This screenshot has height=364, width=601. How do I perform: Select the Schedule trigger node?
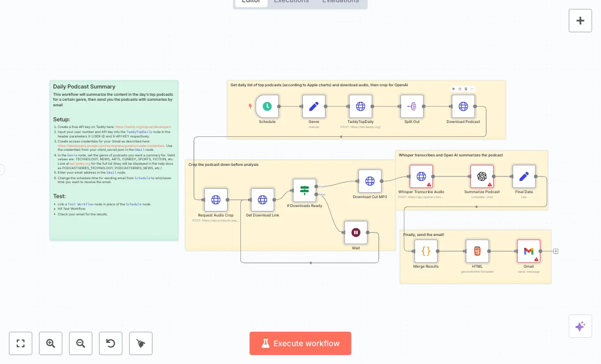(x=267, y=106)
